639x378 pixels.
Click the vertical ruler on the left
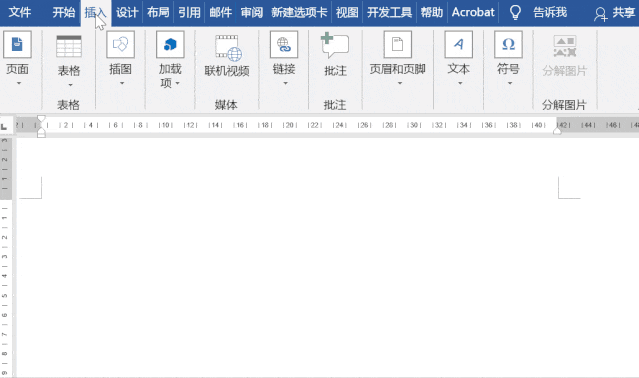pyautogui.click(x=5, y=257)
